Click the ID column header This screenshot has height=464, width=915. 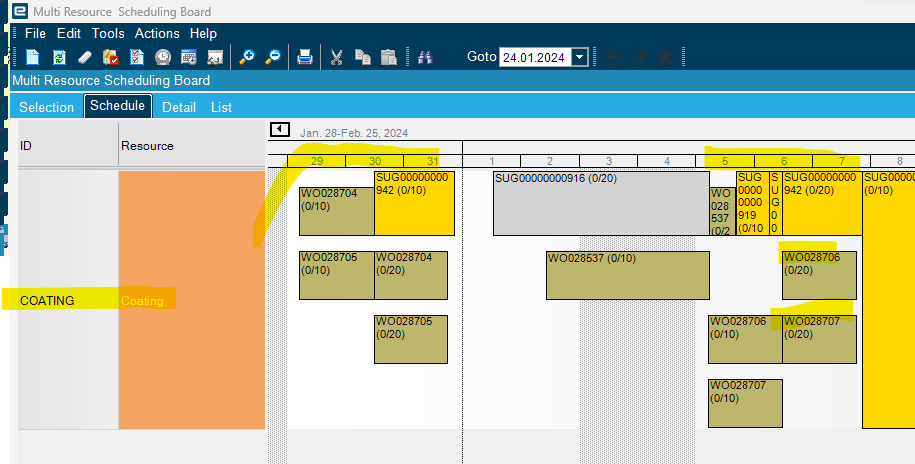pos(68,145)
